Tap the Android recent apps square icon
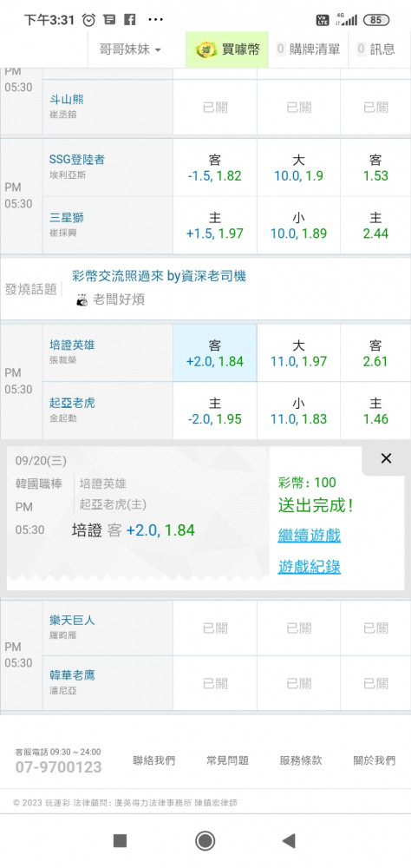Image resolution: width=411 pixels, height=868 pixels. 120,841
